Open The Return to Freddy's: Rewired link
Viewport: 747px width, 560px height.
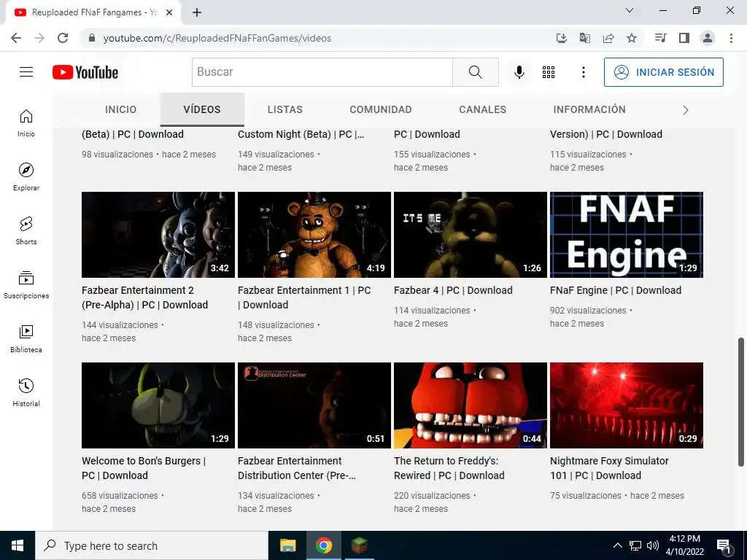(449, 468)
